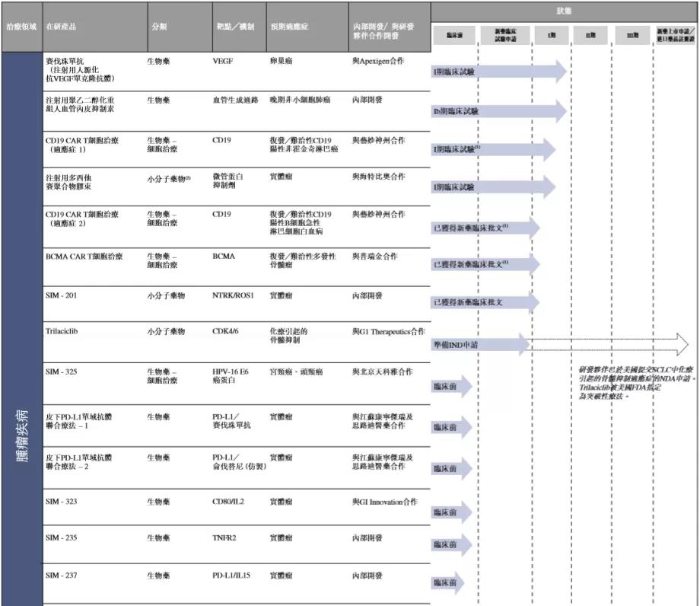Click the vertical 腫瘤疾病 sidebar label
This screenshot has height=606, width=700.
(x=22, y=435)
